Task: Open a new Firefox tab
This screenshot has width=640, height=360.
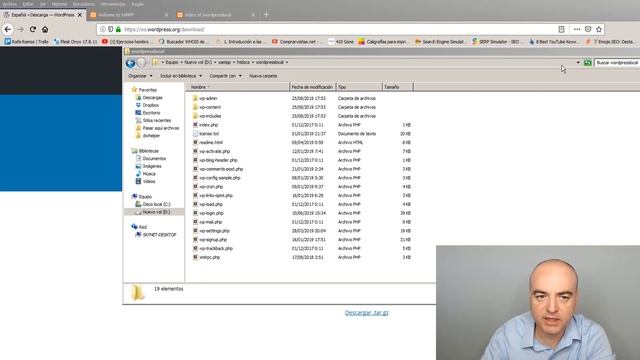Action: coord(266,15)
